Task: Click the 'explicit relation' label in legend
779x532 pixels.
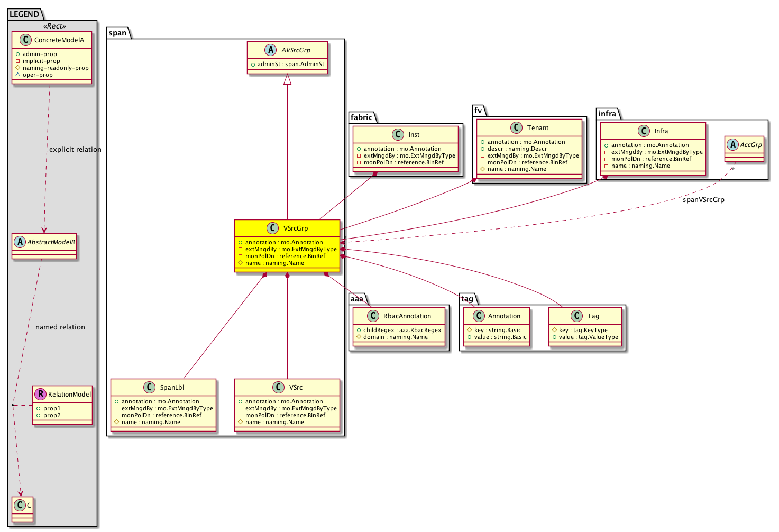Action: pos(75,150)
